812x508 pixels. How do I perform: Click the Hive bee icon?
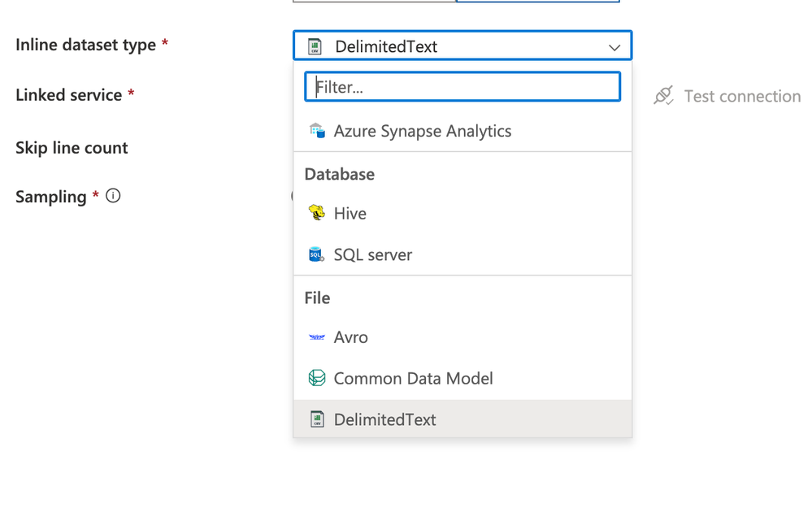pos(317,213)
